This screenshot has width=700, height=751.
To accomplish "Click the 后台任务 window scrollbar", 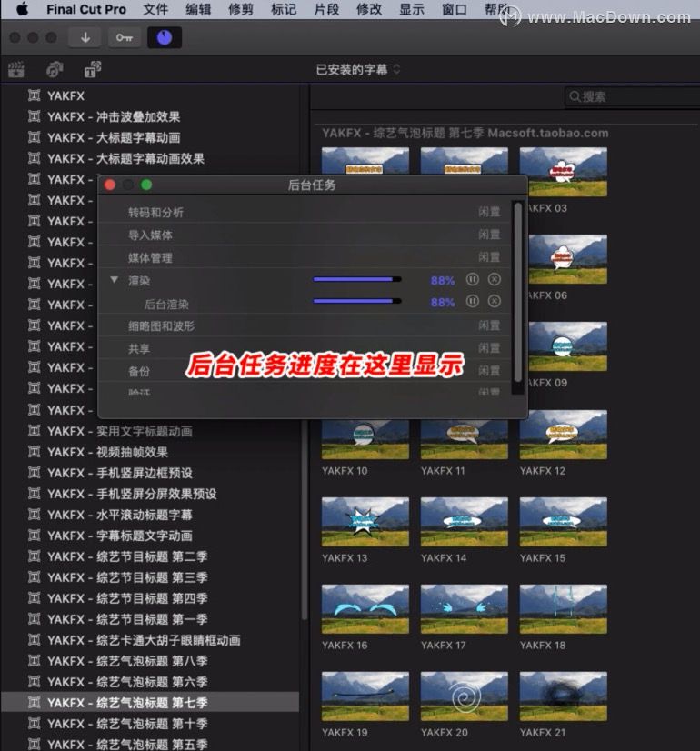I will point(517,292).
